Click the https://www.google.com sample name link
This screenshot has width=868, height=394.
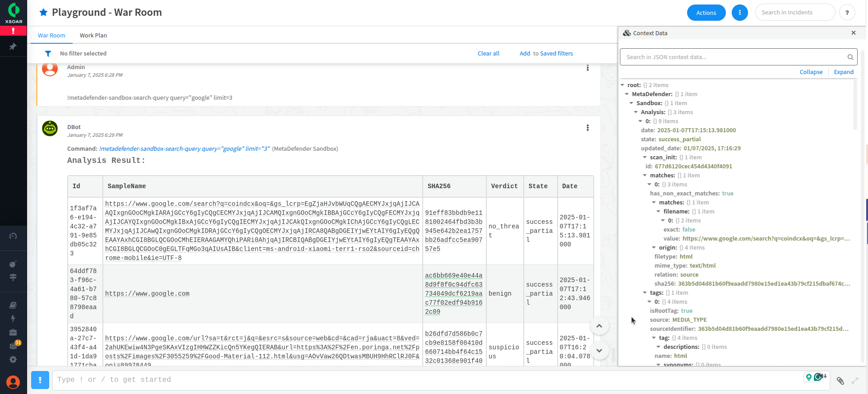[x=147, y=293]
